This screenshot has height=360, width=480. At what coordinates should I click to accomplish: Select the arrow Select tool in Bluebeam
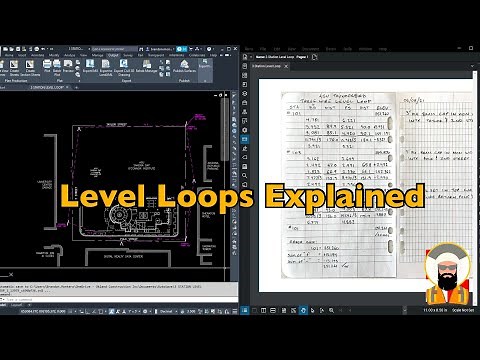[x=312, y=310]
